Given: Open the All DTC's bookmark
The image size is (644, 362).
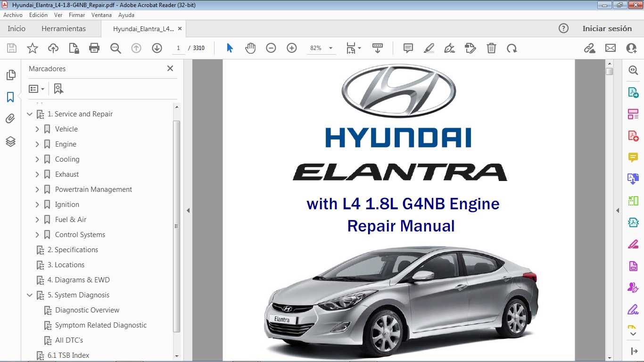Looking at the screenshot, I should (x=69, y=340).
